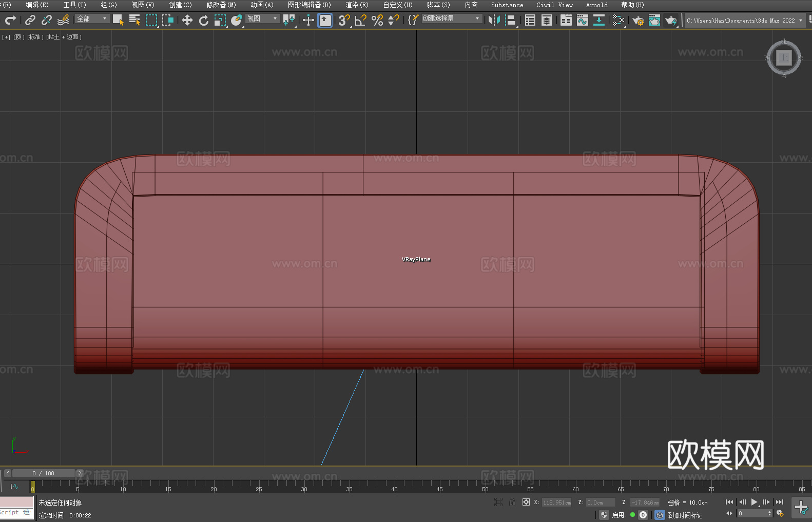Toggle the Keyboard Shortcut Override button
The width and height of the screenshot is (812, 522).
[x=325, y=20]
